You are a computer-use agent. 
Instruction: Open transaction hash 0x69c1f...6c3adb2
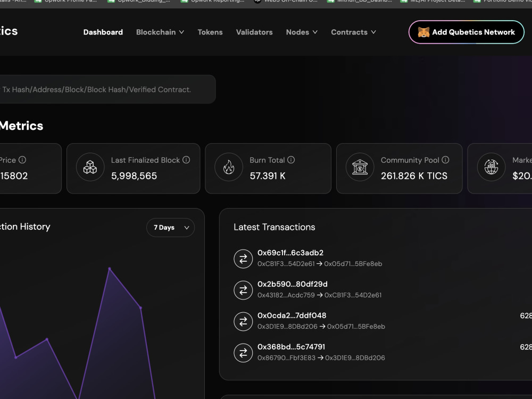(x=290, y=253)
